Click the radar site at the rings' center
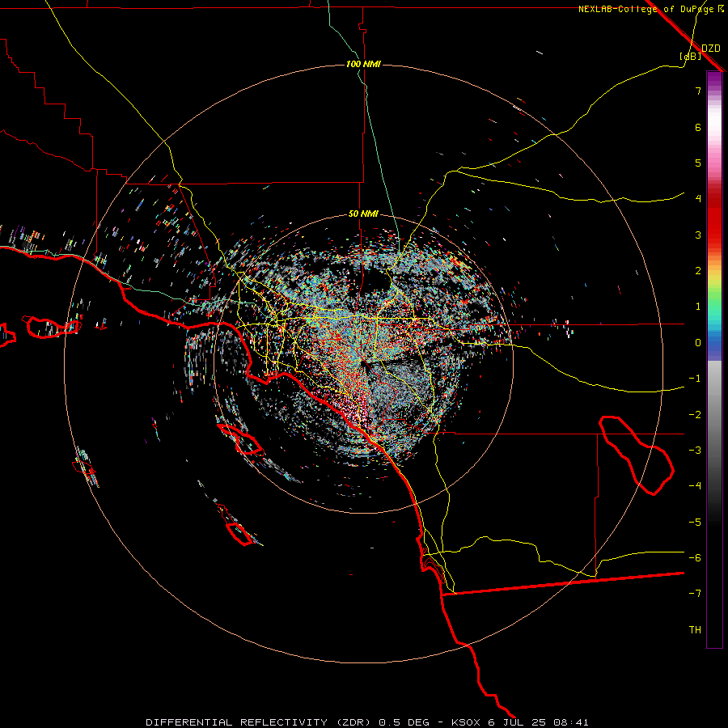 point(363,364)
